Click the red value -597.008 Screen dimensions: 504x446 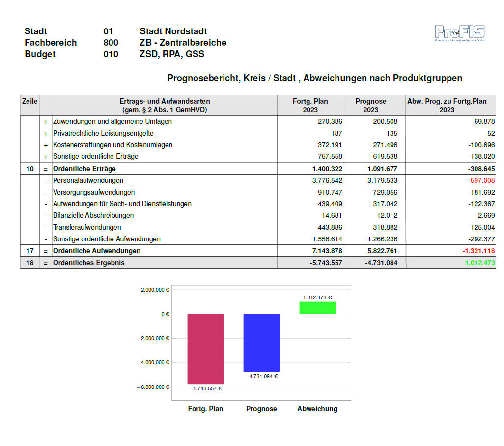(481, 180)
